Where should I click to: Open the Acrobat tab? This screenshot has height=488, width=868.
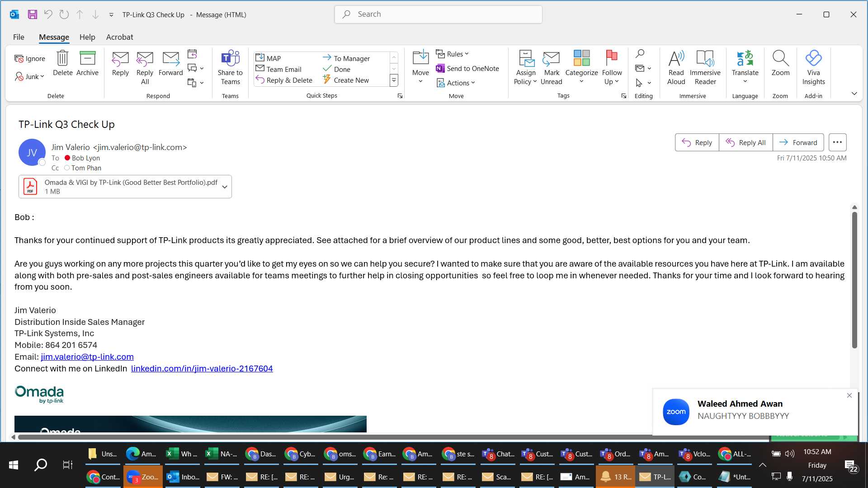119,37
